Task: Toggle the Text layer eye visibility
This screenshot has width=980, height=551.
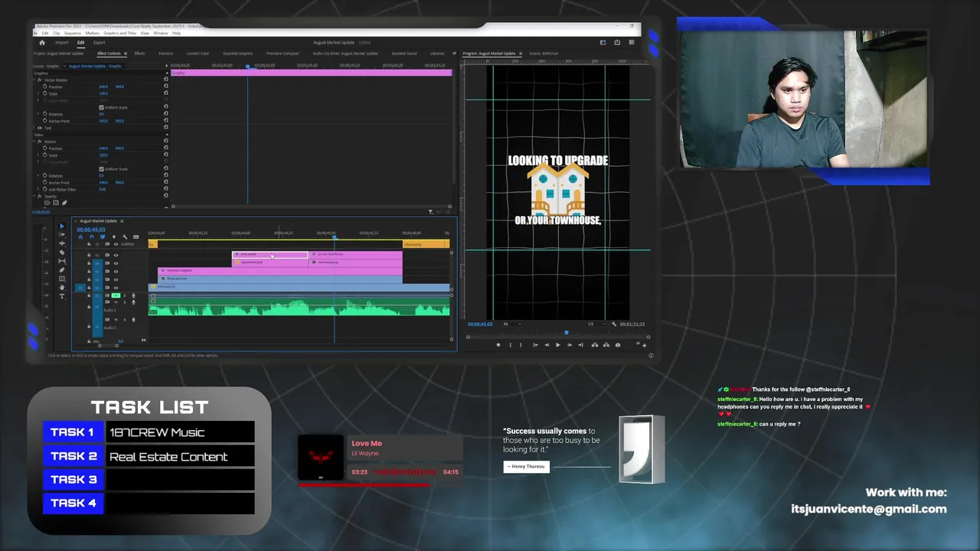Action: (40, 128)
